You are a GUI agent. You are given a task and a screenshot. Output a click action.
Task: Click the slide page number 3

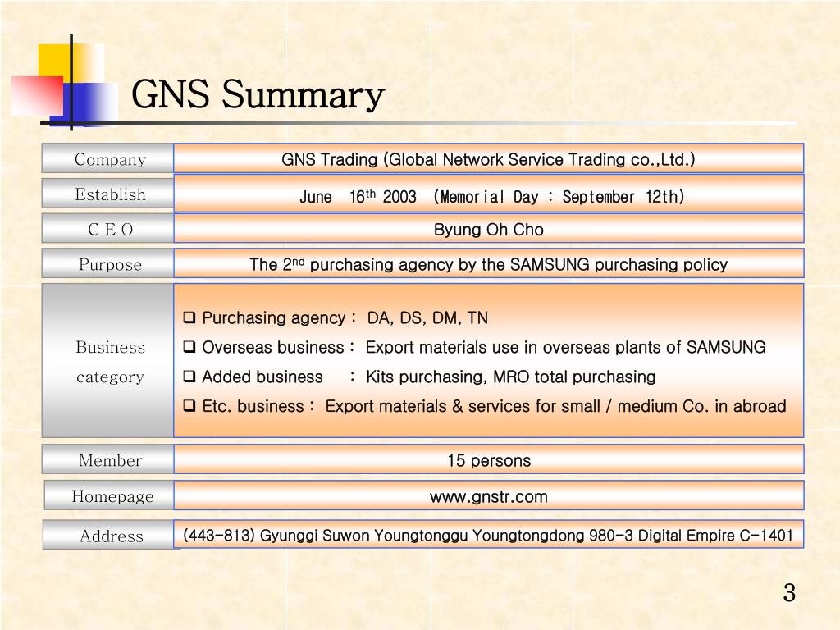click(789, 592)
